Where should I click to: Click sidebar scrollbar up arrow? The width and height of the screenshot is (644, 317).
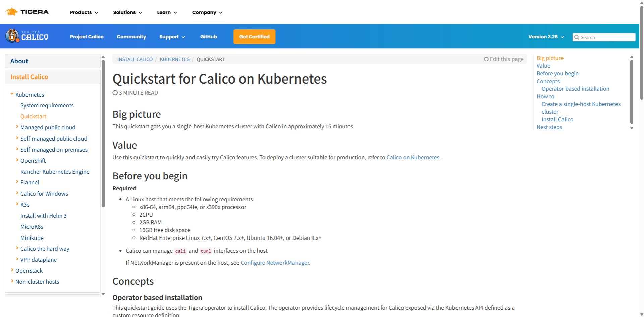[103, 57]
